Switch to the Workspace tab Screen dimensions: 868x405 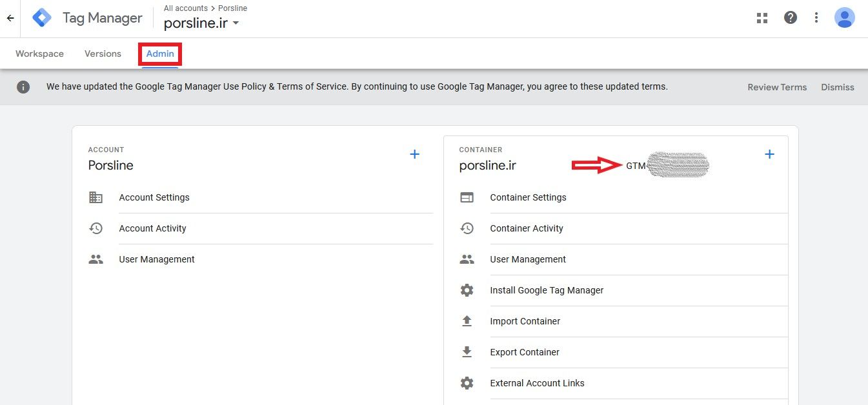(39, 54)
